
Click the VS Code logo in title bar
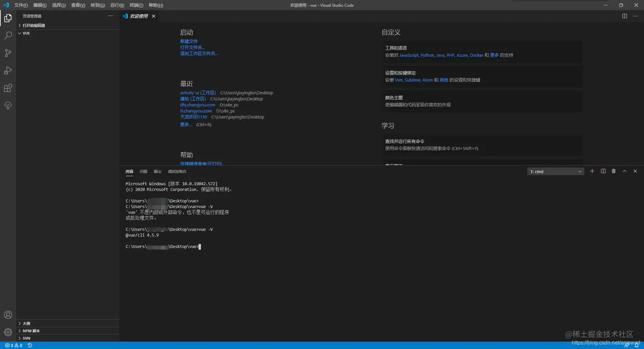coord(6,5)
